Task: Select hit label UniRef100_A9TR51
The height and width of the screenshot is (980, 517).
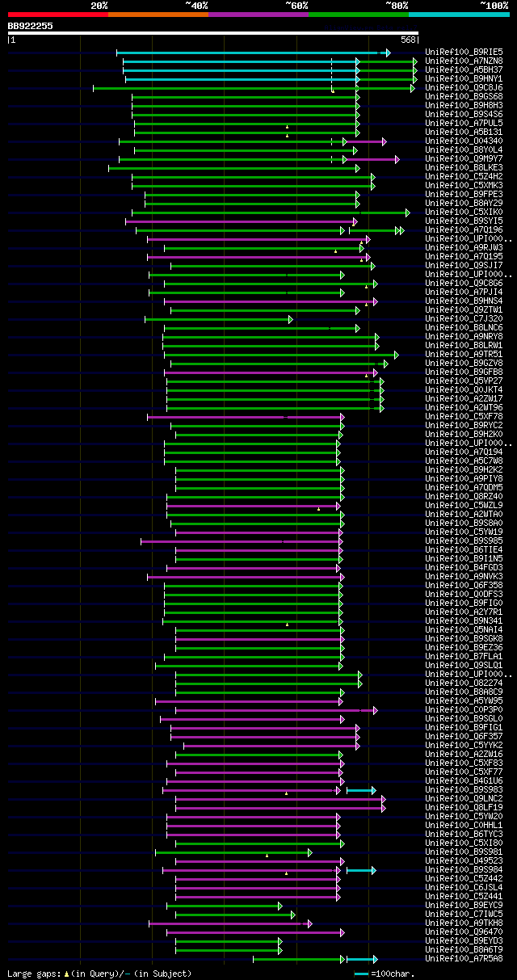Action: (x=464, y=355)
